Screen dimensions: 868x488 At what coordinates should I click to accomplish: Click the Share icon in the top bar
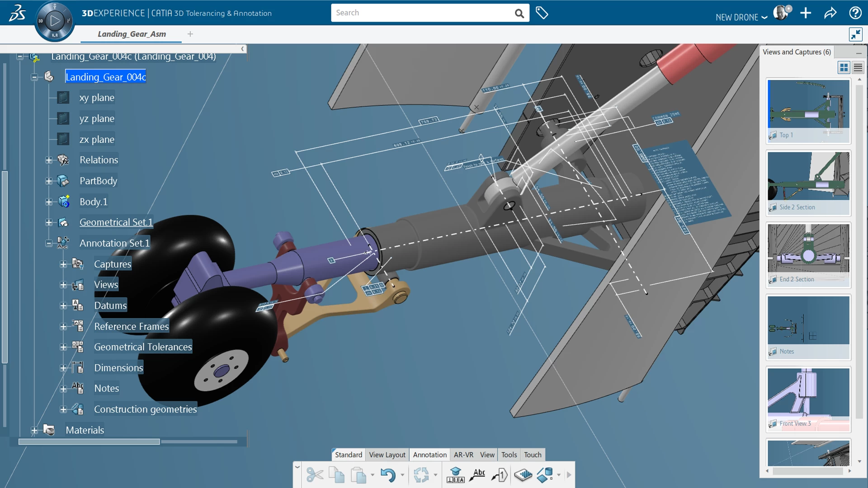(x=830, y=13)
